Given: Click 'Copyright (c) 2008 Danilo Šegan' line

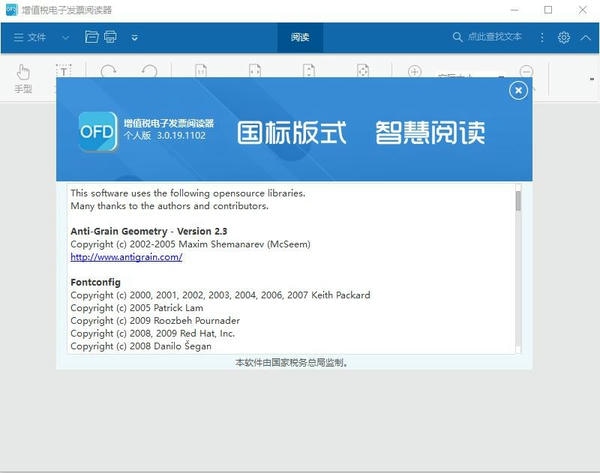Looking at the screenshot, I should click(x=141, y=346).
